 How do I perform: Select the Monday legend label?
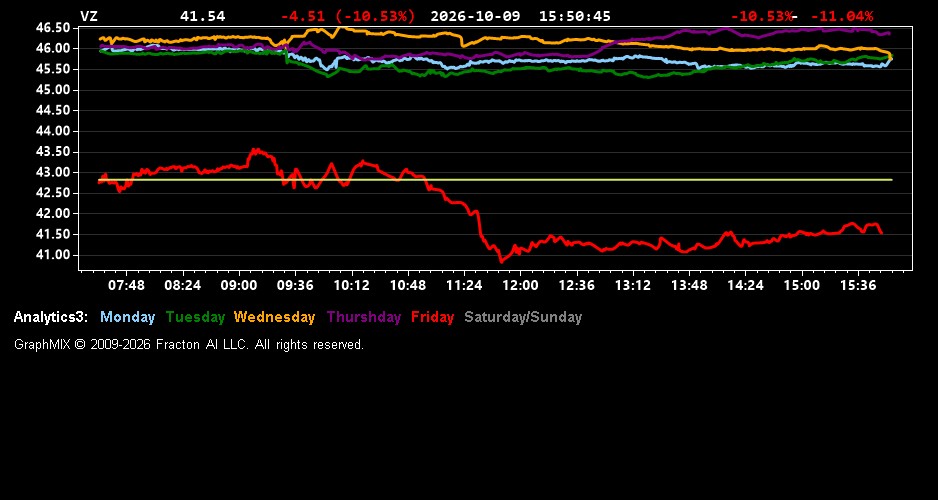click(127, 318)
